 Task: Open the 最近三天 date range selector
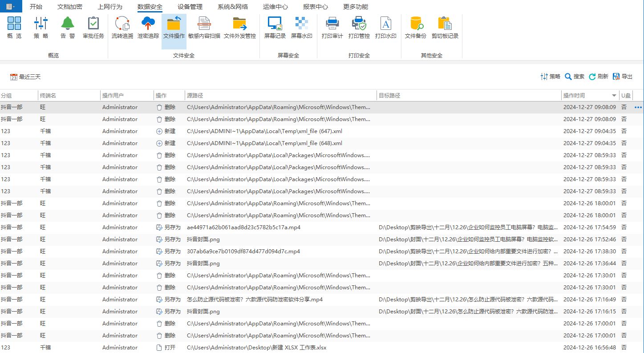click(x=25, y=77)
